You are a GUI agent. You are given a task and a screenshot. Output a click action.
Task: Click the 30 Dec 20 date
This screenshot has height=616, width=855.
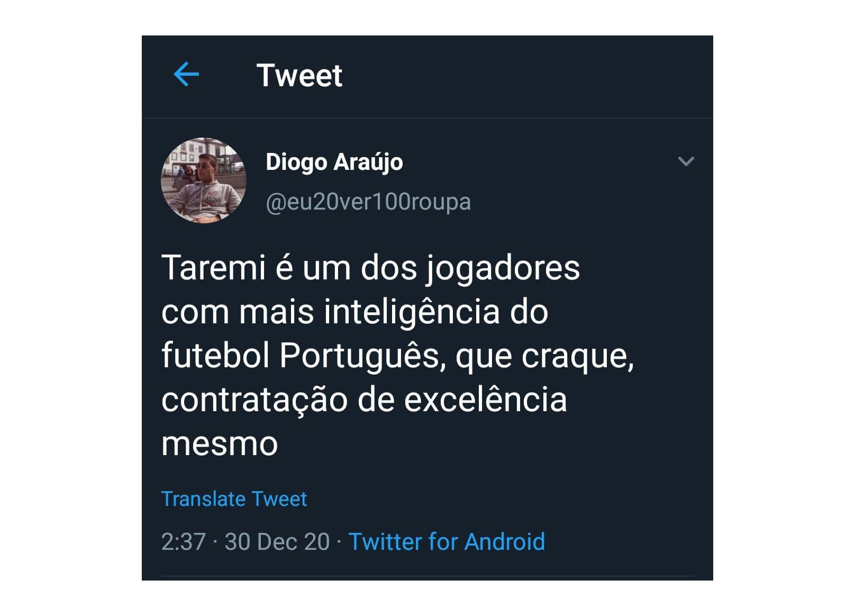click(277, 542)
